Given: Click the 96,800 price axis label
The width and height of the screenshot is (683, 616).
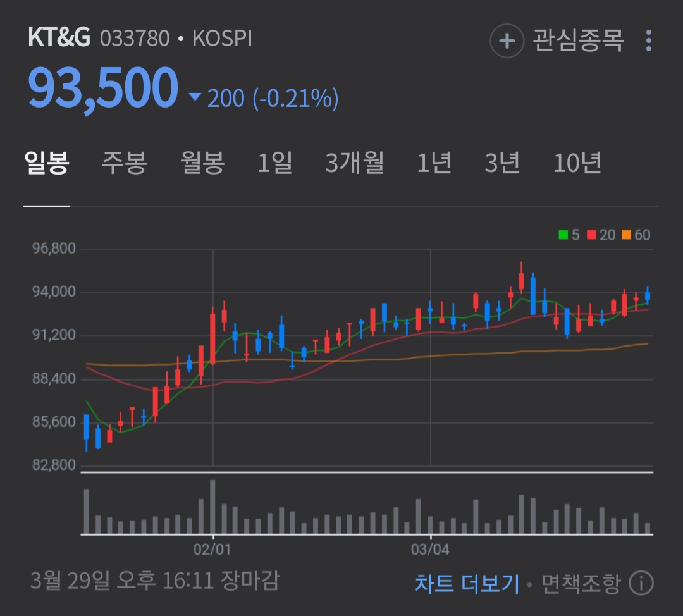Looking at the screenshot, I should coord(54,249).
